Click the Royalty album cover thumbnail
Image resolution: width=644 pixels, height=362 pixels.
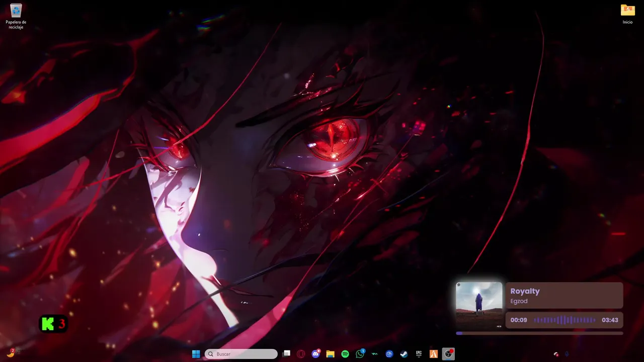pos(479,306)
